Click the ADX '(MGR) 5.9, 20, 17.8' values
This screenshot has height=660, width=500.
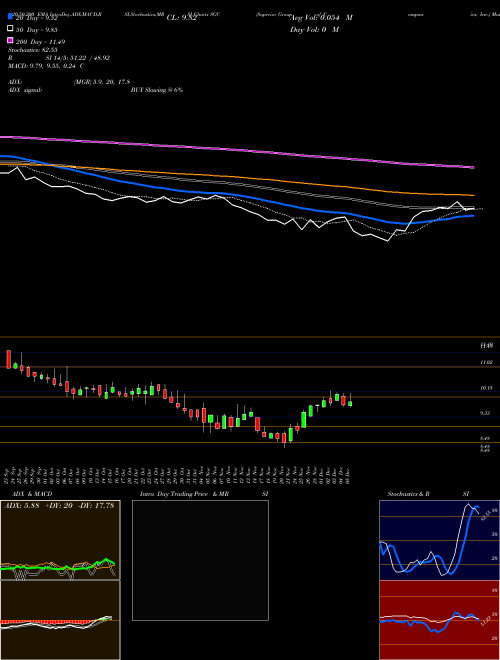pyautogui.click(x=101, y=82)
